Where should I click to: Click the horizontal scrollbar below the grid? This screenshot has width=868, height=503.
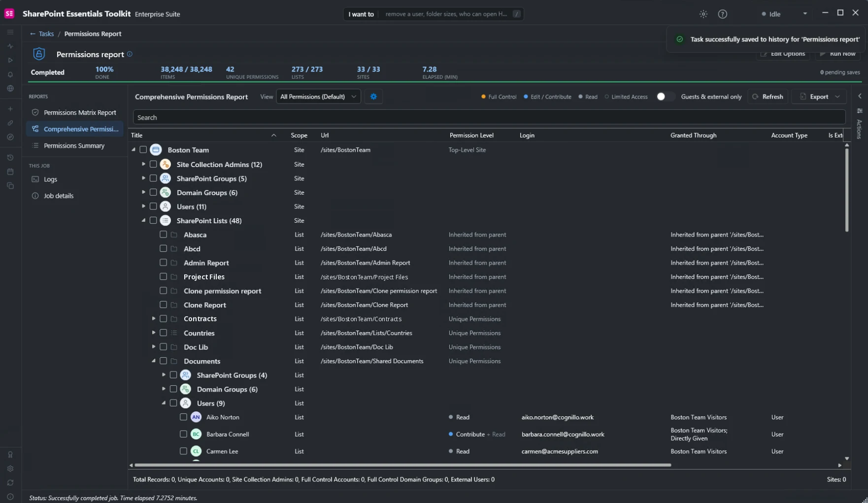(x=403, y=465)
